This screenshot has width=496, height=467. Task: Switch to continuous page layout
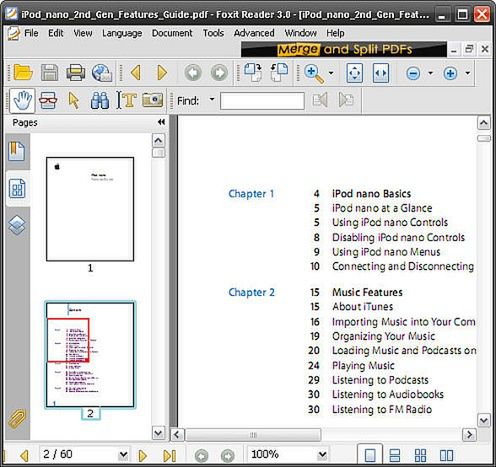[395, 455]
